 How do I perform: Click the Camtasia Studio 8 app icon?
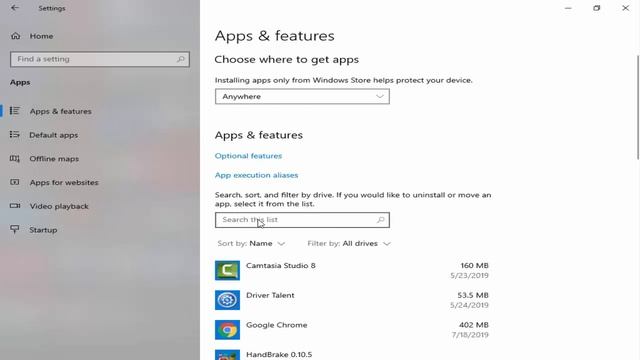(227, 270)
